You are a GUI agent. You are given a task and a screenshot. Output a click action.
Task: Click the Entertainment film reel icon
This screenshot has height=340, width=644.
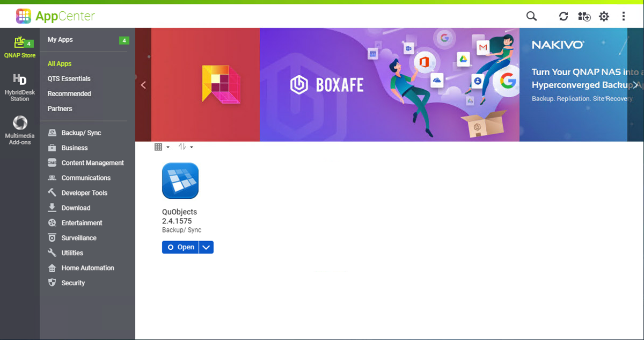point(52,223)
